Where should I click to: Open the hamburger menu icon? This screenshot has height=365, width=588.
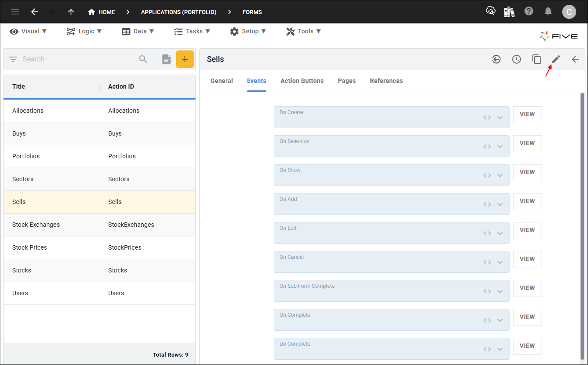(15, 12)
